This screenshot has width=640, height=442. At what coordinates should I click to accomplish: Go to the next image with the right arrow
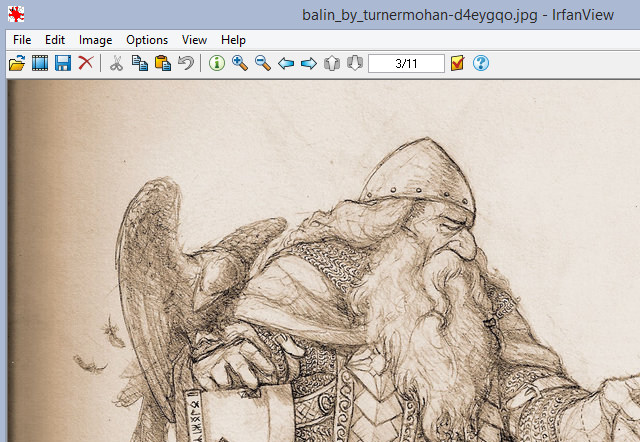coord(309,63)
